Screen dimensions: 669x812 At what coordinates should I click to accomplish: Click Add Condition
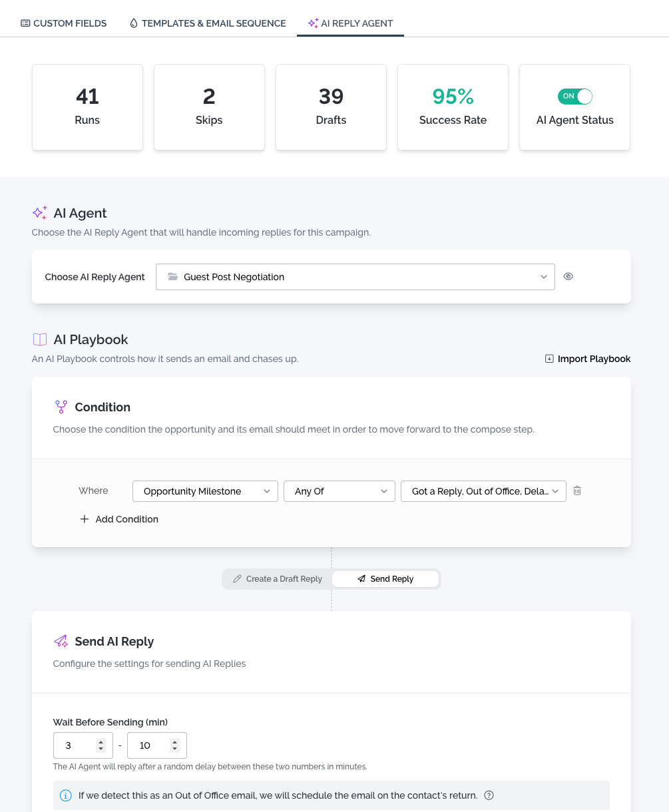pos(119,519)
